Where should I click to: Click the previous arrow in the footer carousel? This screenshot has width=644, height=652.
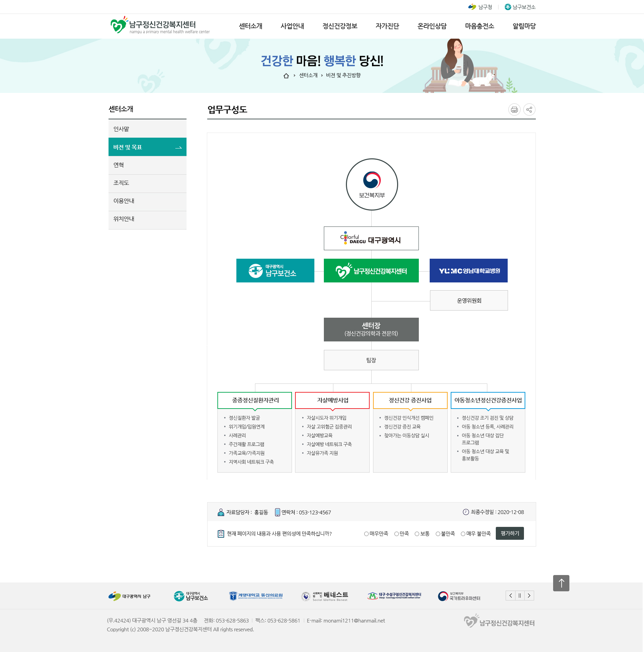[510, 595]
